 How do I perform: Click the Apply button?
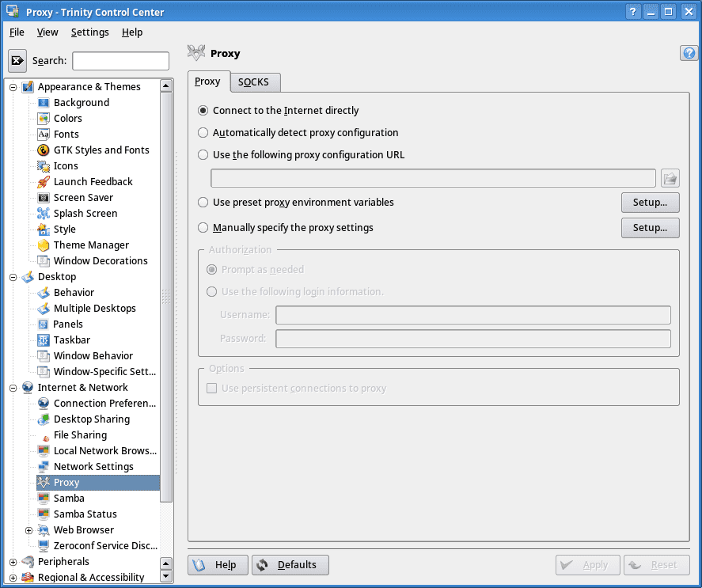(x=588, y=565)
